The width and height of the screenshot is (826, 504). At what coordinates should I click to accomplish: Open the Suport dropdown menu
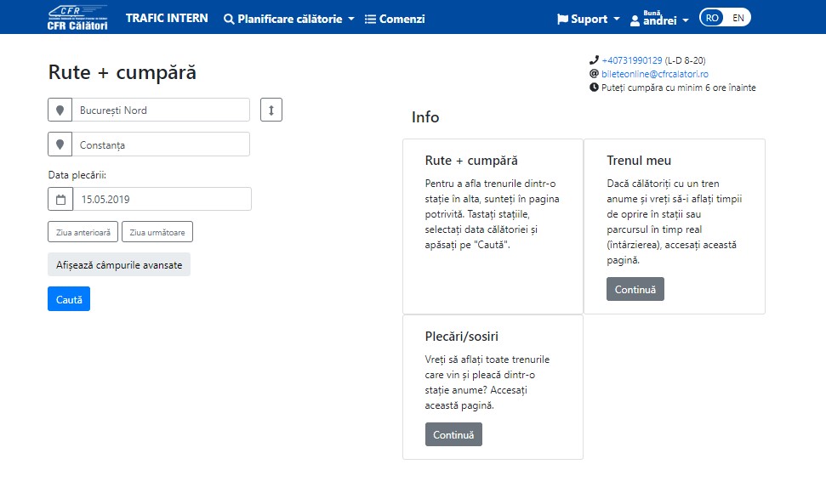tap(589, 19)
